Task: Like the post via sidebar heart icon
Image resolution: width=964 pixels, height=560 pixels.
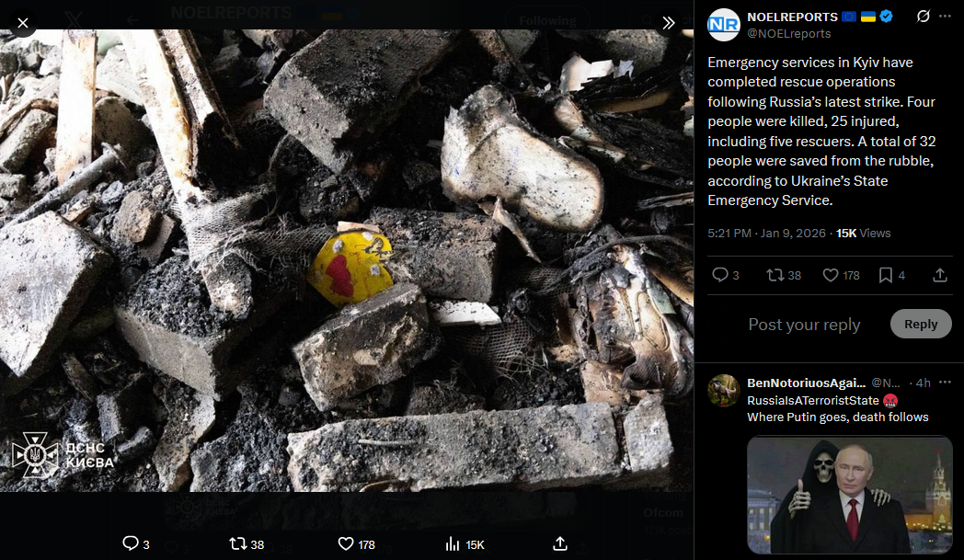Action: [831, 275]
